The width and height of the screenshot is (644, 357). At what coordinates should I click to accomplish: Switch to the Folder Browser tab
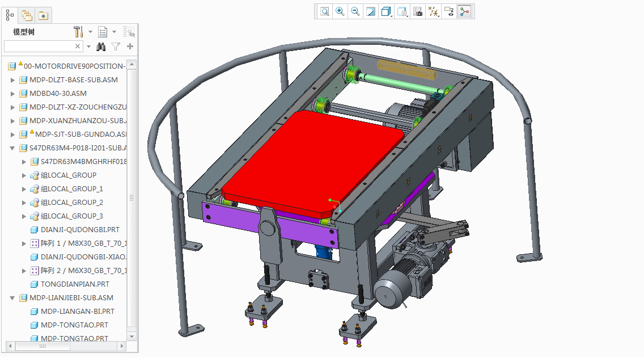click(x=26, y=15)
